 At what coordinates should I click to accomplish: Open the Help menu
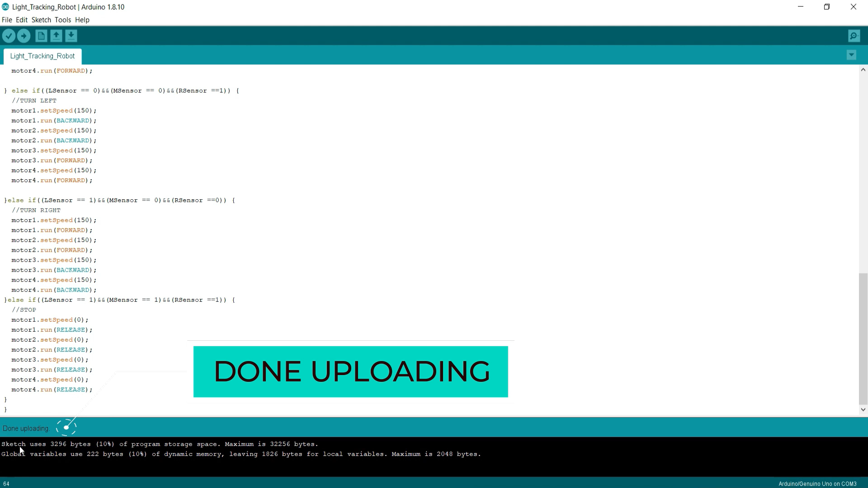[x=82, y=20]
